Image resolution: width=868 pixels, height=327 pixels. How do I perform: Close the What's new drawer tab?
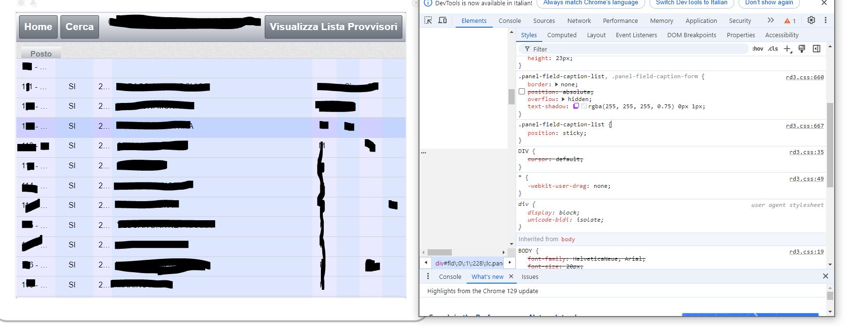click(511, 276)
